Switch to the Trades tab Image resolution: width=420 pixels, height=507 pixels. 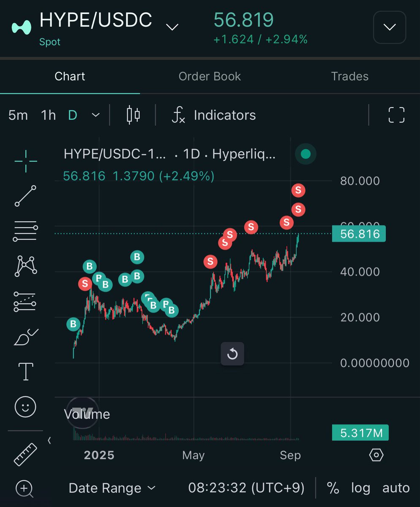[350, 76]
